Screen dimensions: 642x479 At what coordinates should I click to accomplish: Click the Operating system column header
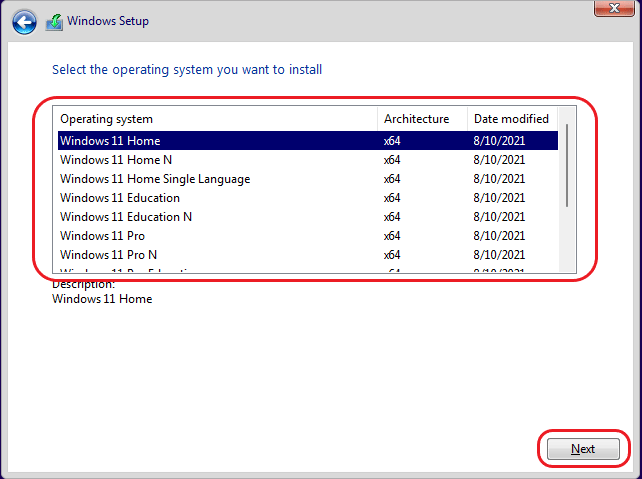(x=215, y=119)
